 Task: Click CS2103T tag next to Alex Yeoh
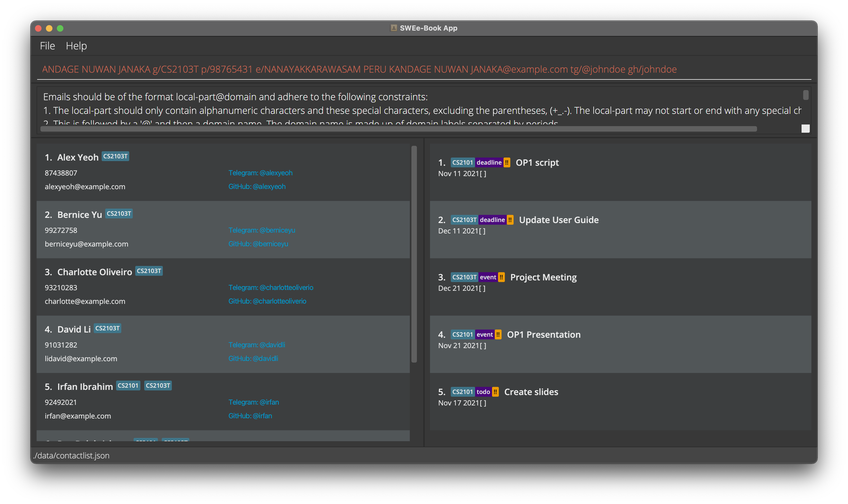[115, 156]
